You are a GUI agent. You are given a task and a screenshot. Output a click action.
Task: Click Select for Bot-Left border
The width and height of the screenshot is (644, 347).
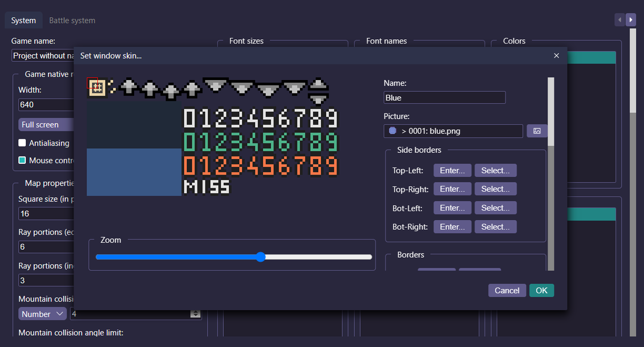[x=495, y=208]
